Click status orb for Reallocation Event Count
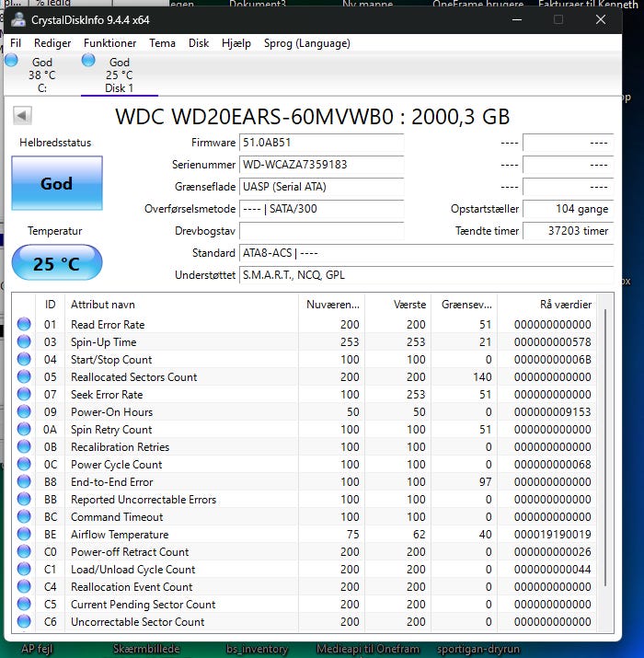The image size is (644, 658). point(24,586)
